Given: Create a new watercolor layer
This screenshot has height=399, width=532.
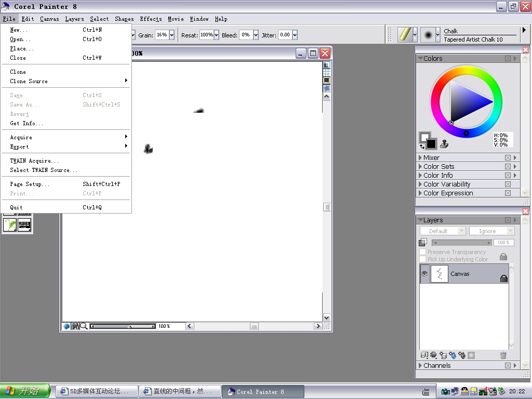Looking at the screenshot, I should coord(453,355).
